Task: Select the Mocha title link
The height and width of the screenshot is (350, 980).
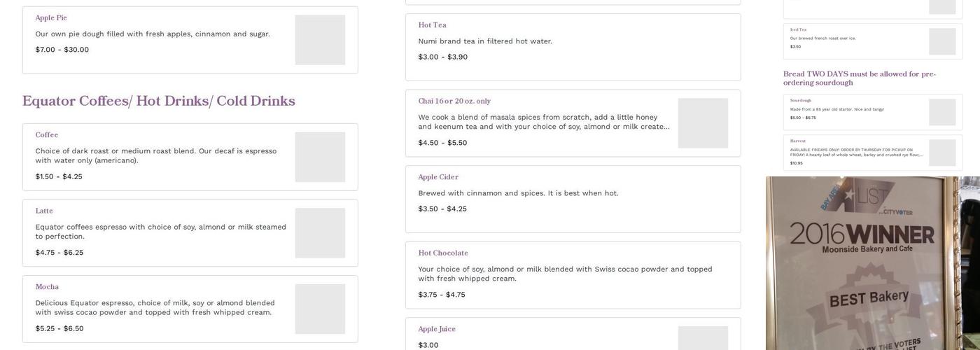Action: pyautogui.click(x=47, y=287)
